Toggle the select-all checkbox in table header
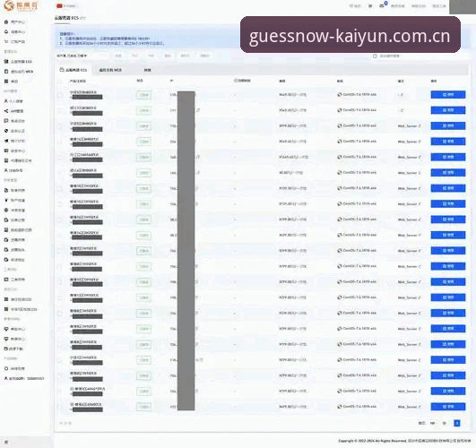 click(60, 81)
